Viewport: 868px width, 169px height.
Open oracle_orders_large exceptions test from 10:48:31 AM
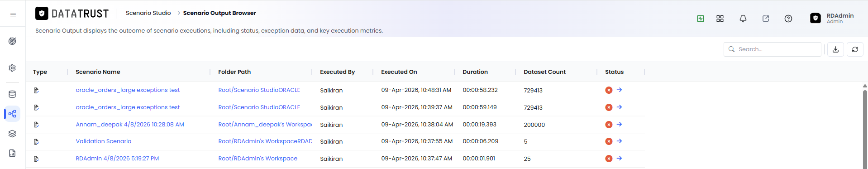pos(128,90)
